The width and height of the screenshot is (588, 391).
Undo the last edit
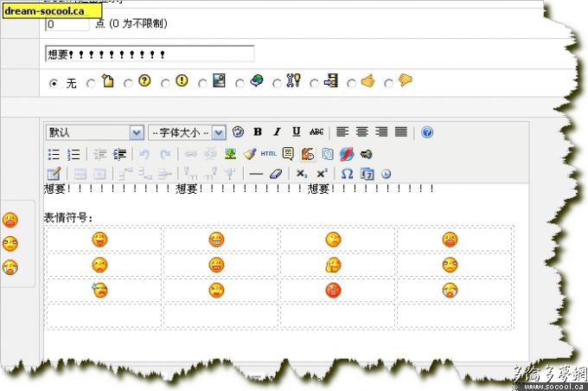tap(144, 154)
